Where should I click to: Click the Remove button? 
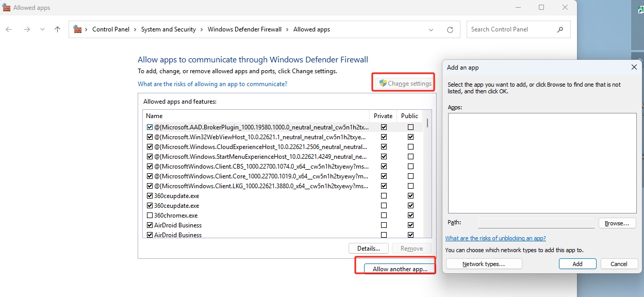(x=411, y=249)
